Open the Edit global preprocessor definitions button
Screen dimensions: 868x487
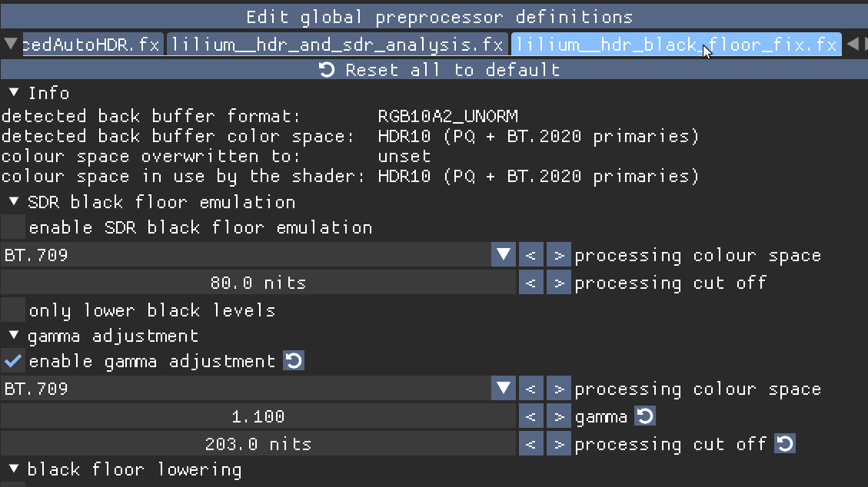point(434,17)
